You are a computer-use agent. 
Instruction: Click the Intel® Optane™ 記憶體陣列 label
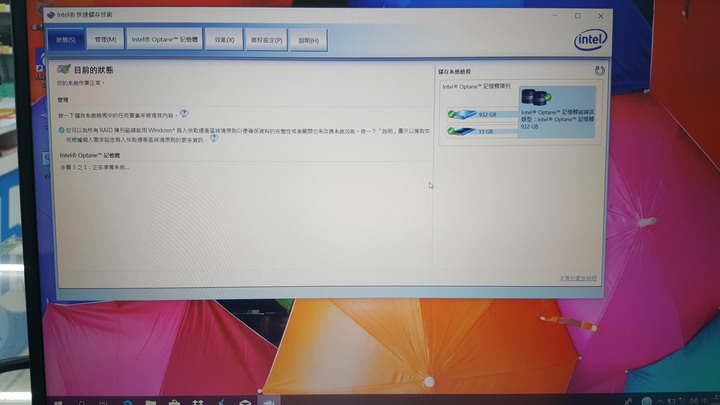tap(476, 86)
